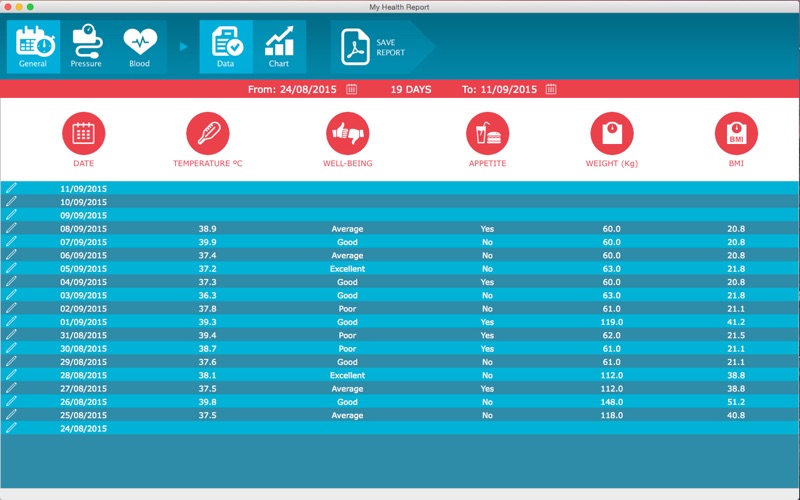
Task: Select the 29/08/2015 date cell
Action: [84, 362]
